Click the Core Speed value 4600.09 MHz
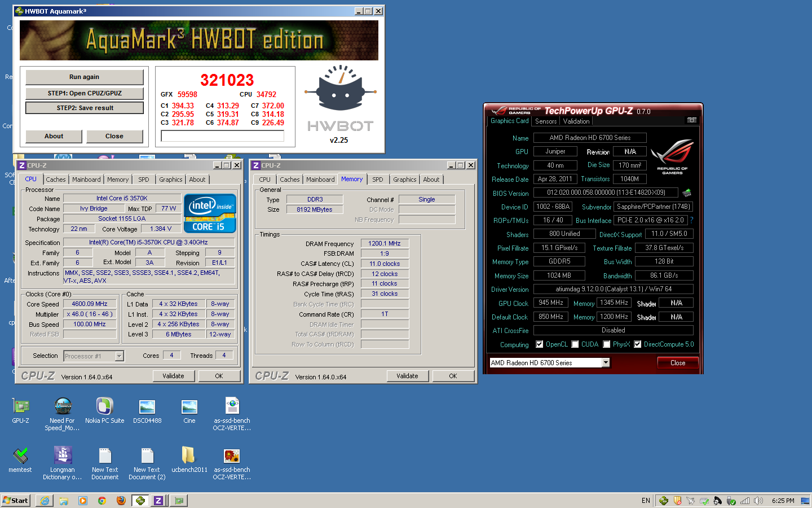Screen dimensions: 812x508 [90, 304]
